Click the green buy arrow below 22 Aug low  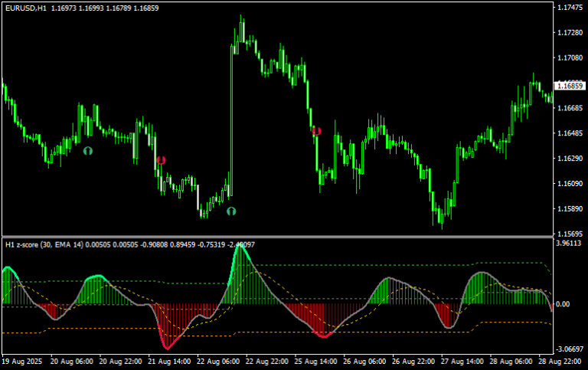click(x=231, y=211)
